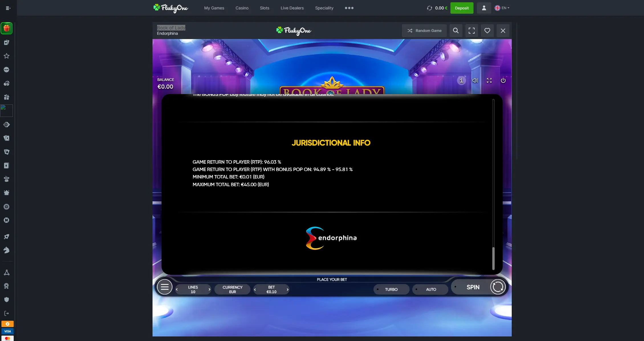Click the endorphina logo in info panel
The height and width of the screenshot is (341, 644).
(x=331, y=238)
